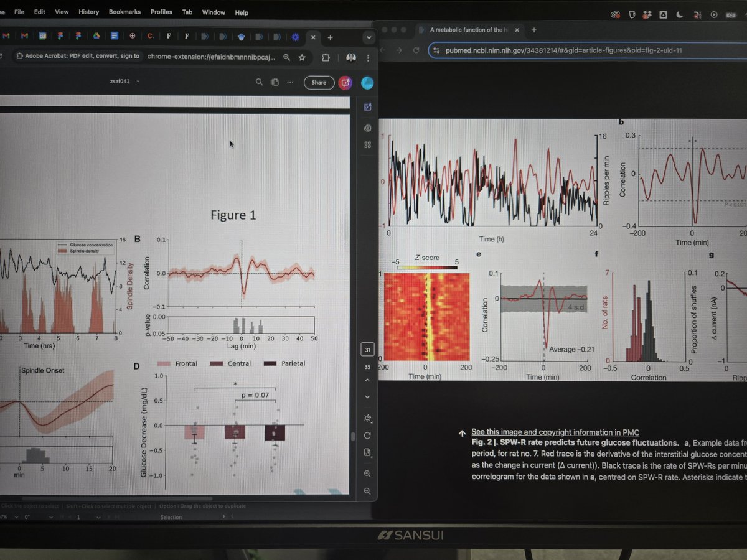Viewport: 747px width, 560px height.
Task: Open the Acrobat pages panel icon
Action: 274,82
